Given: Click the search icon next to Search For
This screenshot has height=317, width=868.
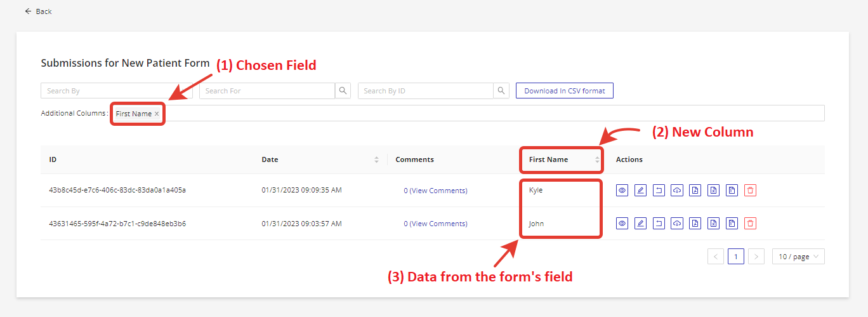Looking at the screenshot, I should coord(343,91).
